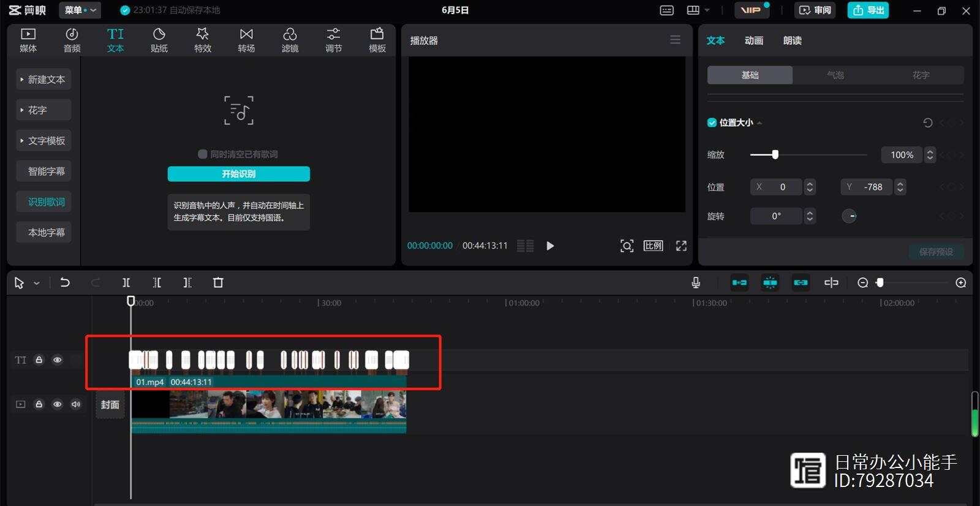Tick the 同时清空已有歌词 checkbox

click(203, 154)
